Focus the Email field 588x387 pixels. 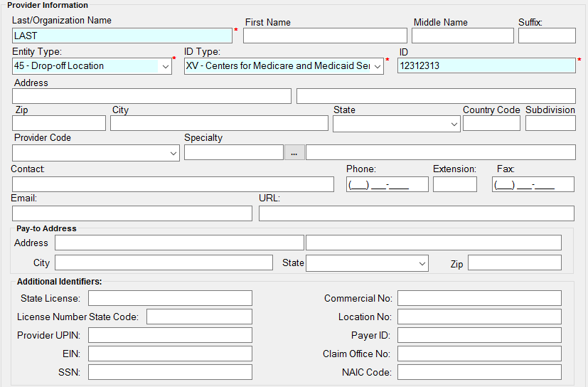click(x=132, y=213)
